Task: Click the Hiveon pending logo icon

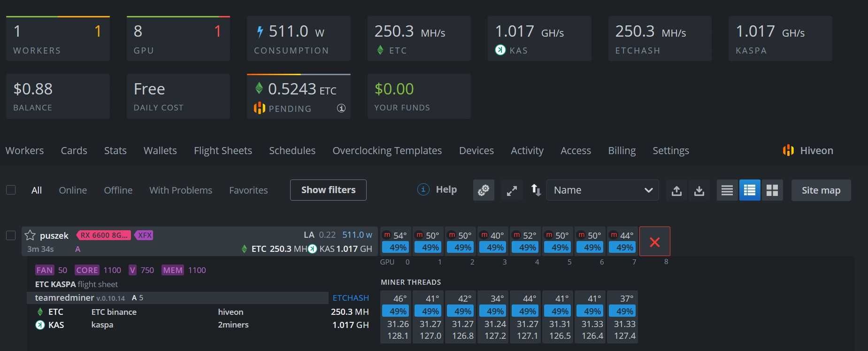Action: coord(260,108)
